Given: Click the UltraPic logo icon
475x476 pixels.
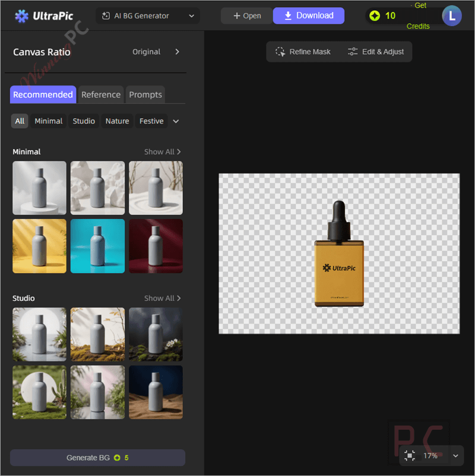Looking at the screenshot, I should [21, 16].
